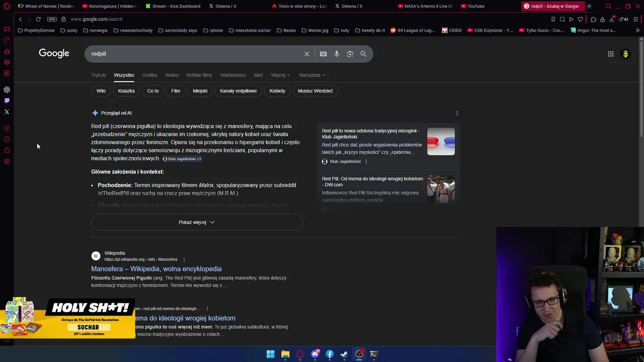Expand AI overview with Pokaż więcej
The height and width of the screenshot is (362, 644).
click(197, 222)
